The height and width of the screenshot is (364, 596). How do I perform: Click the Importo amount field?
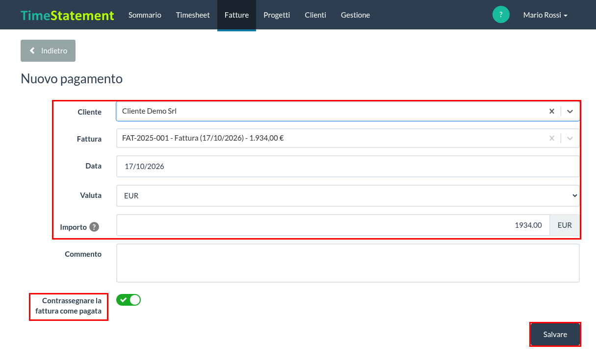[333, 225]
